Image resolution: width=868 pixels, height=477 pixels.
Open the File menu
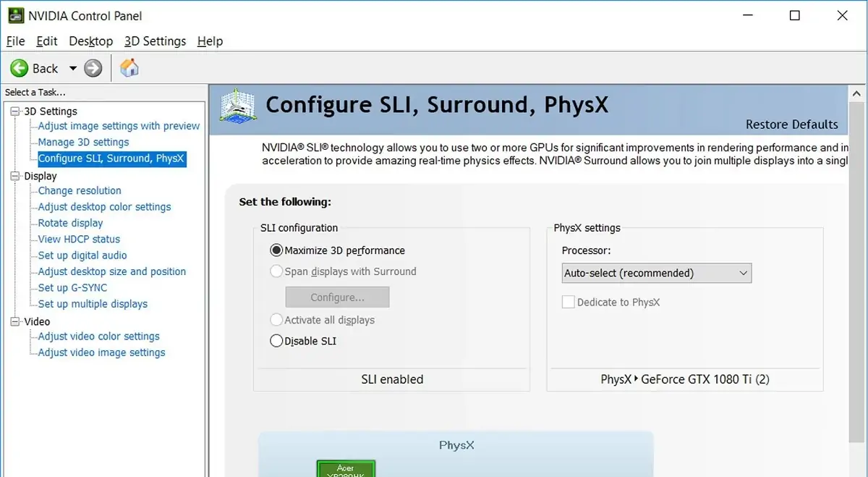tap(15, 41)
